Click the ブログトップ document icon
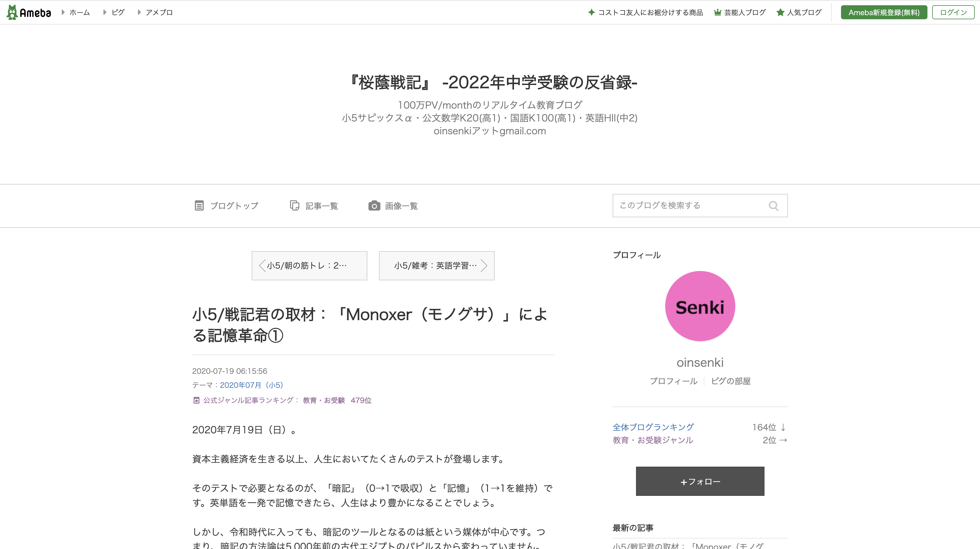Viewport: 980px width, 549px height. (199, 206)
